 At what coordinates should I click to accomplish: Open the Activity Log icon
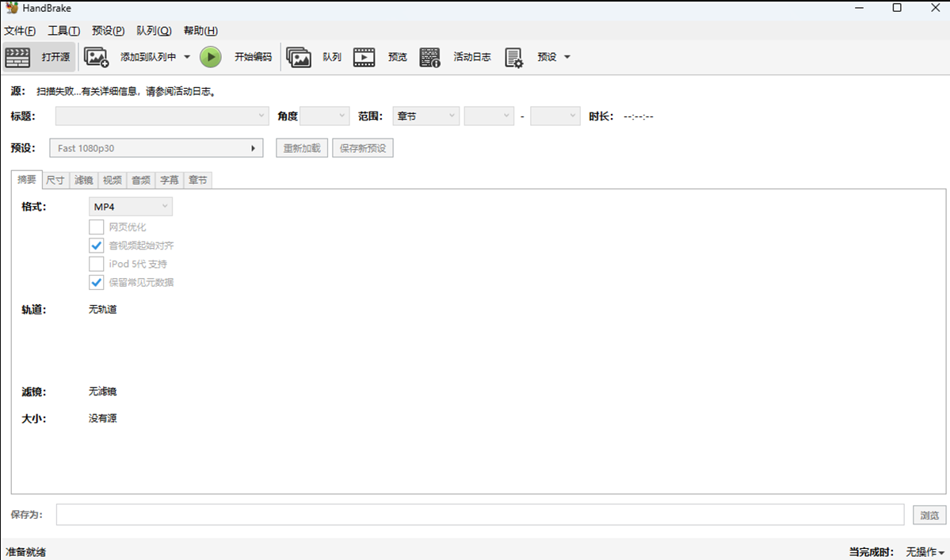click(x=430, y=57)
